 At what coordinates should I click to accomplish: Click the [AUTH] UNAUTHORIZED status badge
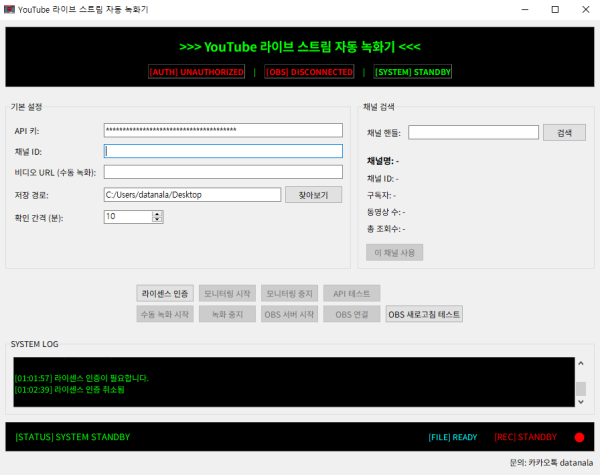(x=196, y=72)
